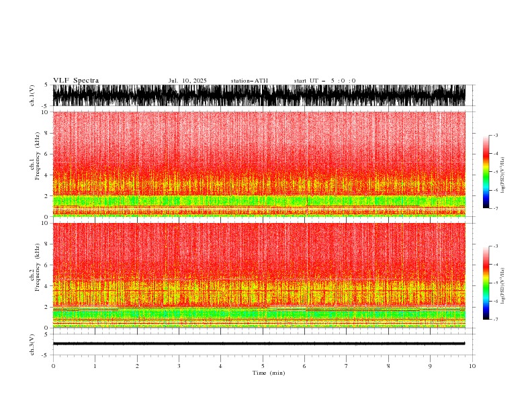532x411 pixels.
Task: Click the 8 kHz tick on ch.1 frequency axis
Action: (46, 133)
